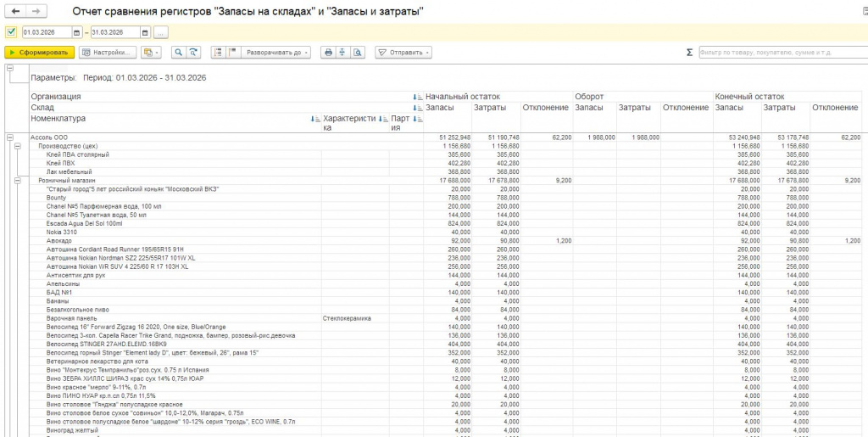The height and width of the screenshot is (437, 868).
Task: Open calendar for start date 01.03.2026
Action: click(x=77, y=32)
